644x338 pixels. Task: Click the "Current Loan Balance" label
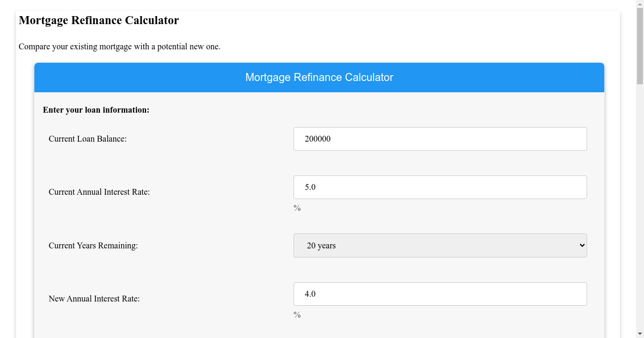pos(87,138)
